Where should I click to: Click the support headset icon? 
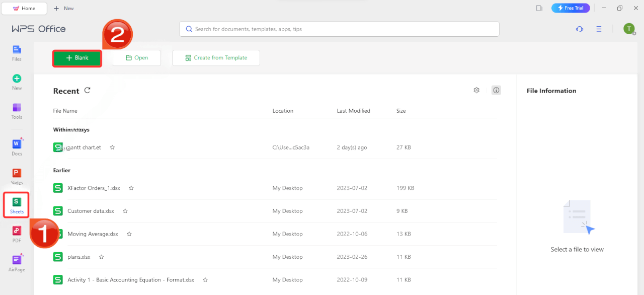(x=580, y=29)
